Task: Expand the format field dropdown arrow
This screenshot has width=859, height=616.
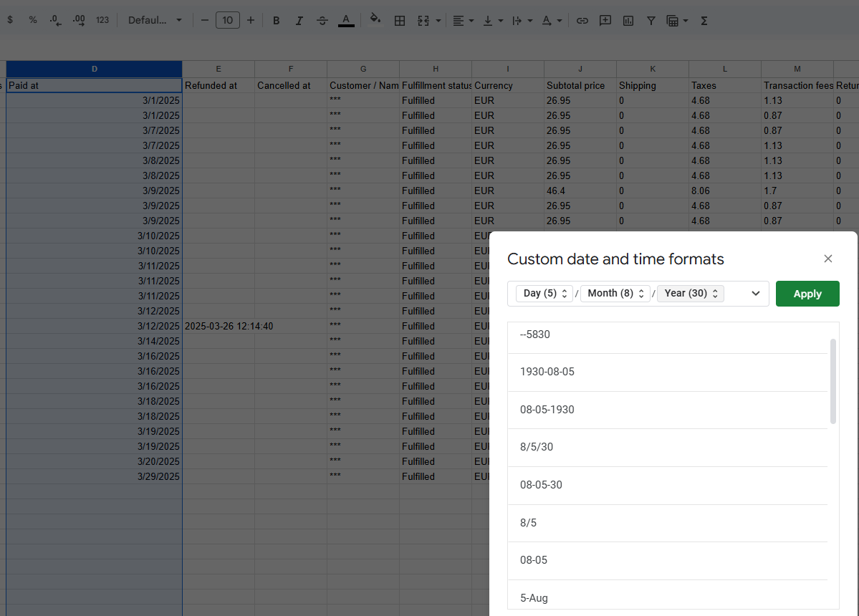Action: tap(755, 294)
